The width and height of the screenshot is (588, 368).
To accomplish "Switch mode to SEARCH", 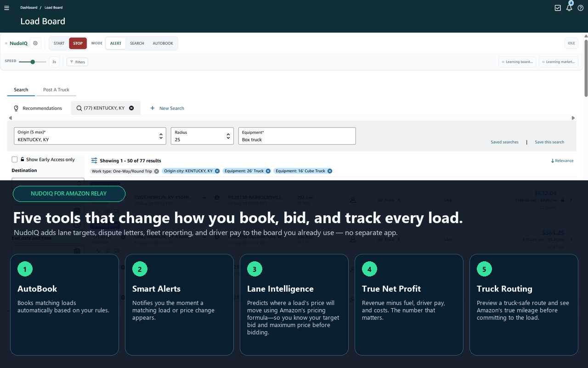I will pos(137,43).
